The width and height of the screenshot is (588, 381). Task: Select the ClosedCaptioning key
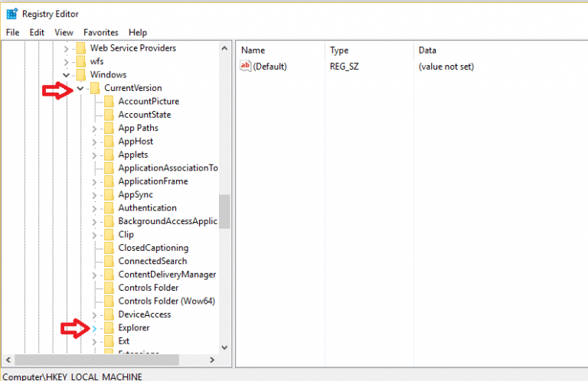pos(153,248)
